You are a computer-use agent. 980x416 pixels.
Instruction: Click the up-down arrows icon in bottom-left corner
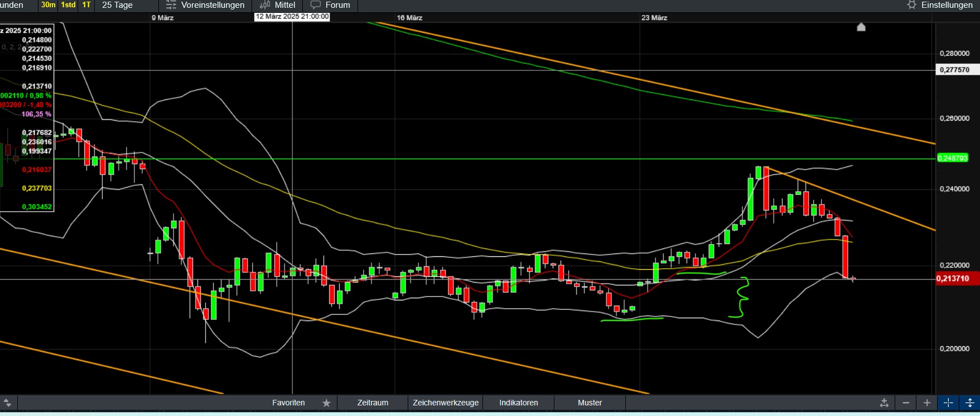[x=7, y=403]
